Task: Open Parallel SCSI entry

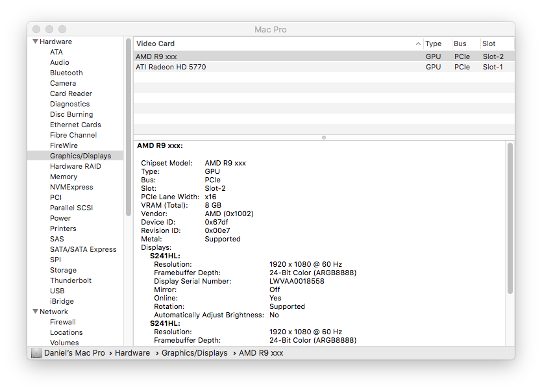Action: (71, 208)
